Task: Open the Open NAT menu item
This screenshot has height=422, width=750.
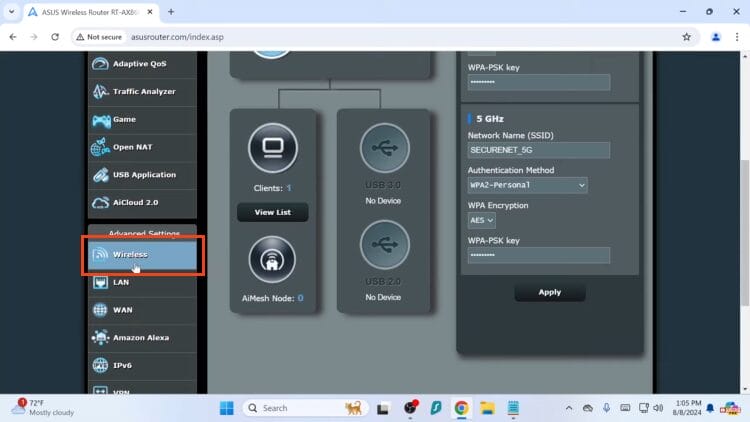Action: 142,147
